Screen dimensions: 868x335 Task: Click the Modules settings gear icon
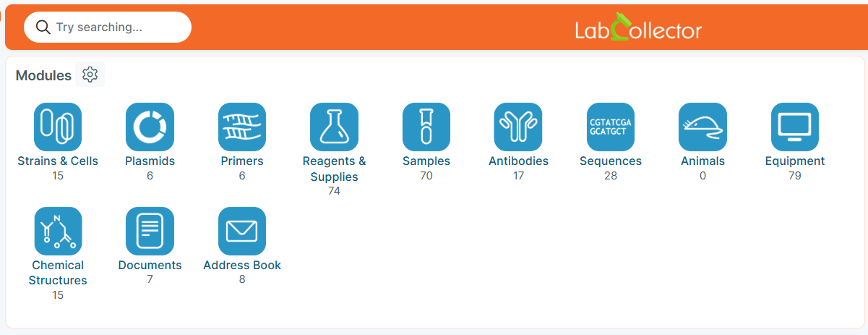90,75
